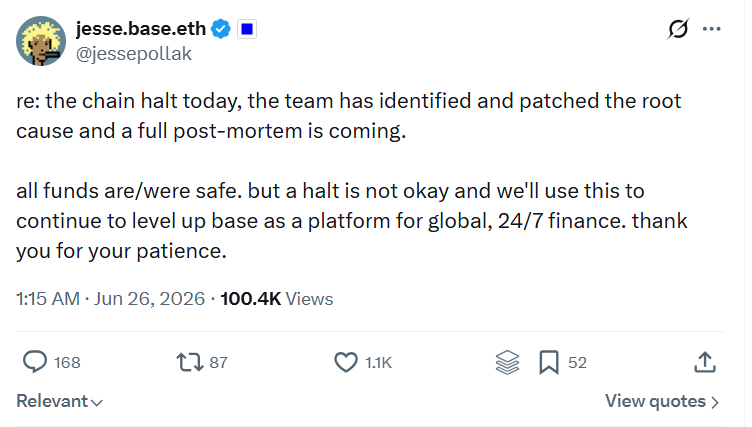Image resolution: width=752 pixels, height=427 pixels.
Task: Click the repost arrows icon
Action: click(190, 362)
